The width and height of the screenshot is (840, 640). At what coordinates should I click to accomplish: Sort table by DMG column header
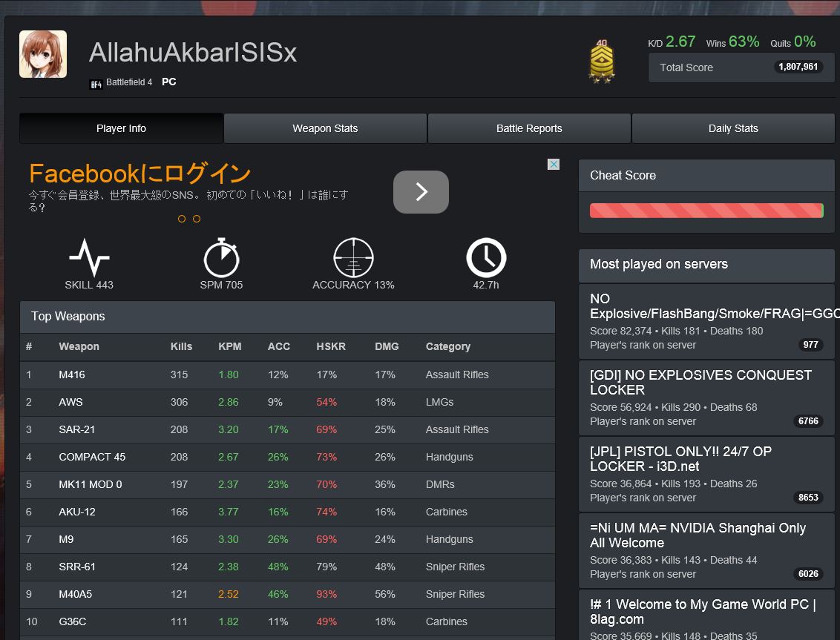[387, 346]
